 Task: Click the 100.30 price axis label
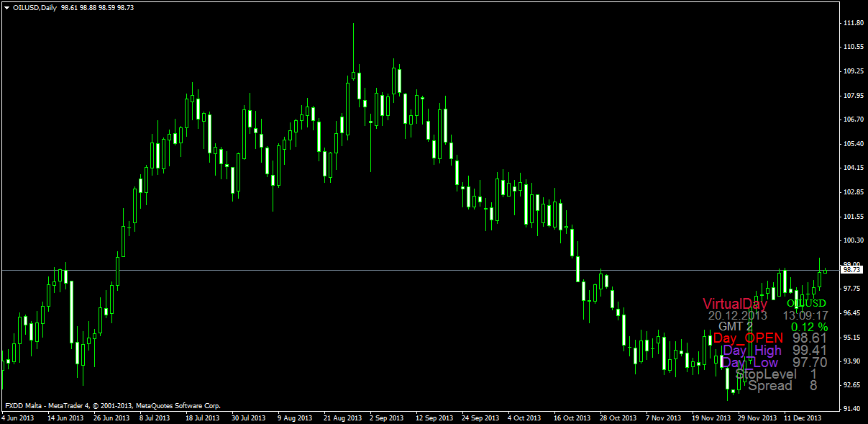[853, 240]
